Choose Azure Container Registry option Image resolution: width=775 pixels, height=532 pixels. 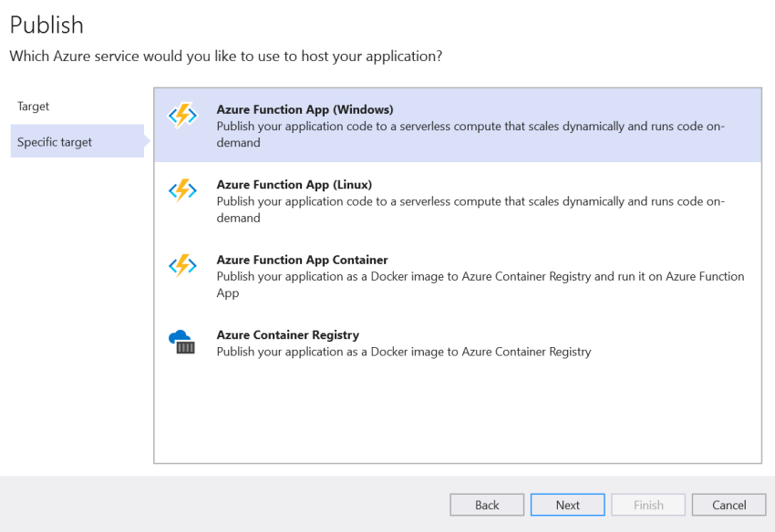(287, 334)
